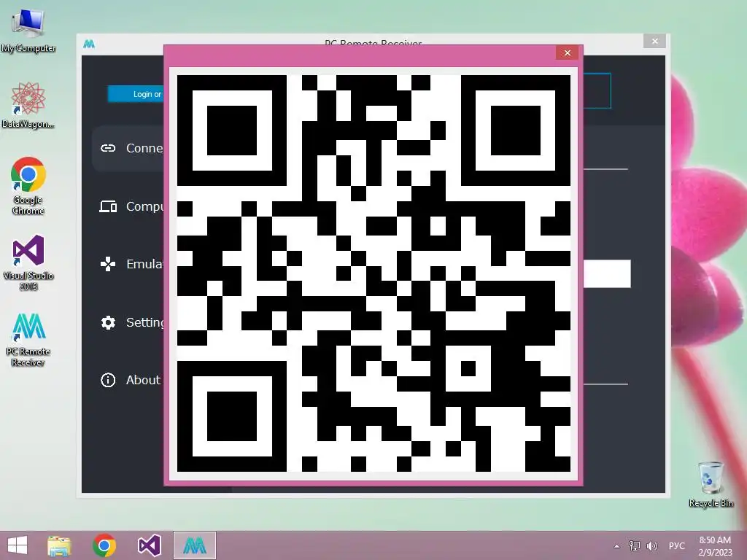Open Visual Studio from the taskbar
The image size is (747, 560).
pos(149,545)
